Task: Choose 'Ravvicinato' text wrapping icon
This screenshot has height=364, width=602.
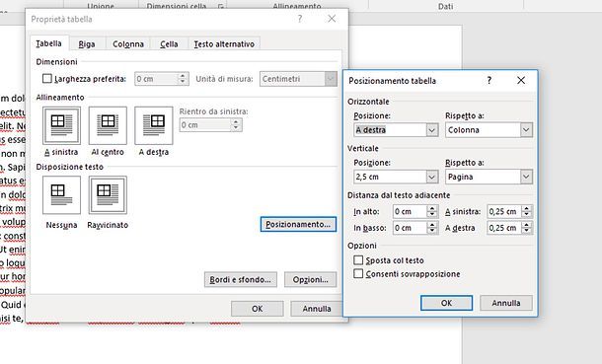Action: pyautogui.click(x=108, y=195)
